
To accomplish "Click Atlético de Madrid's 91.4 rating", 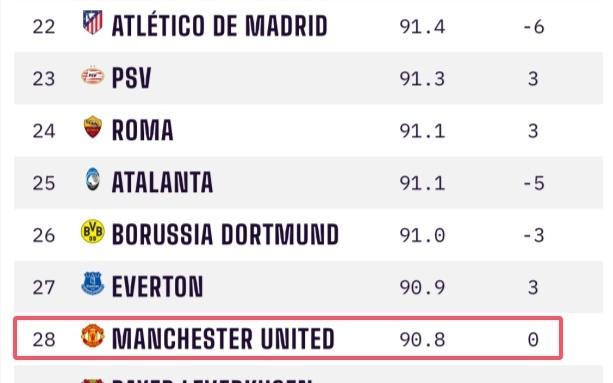I will point(422,27).
